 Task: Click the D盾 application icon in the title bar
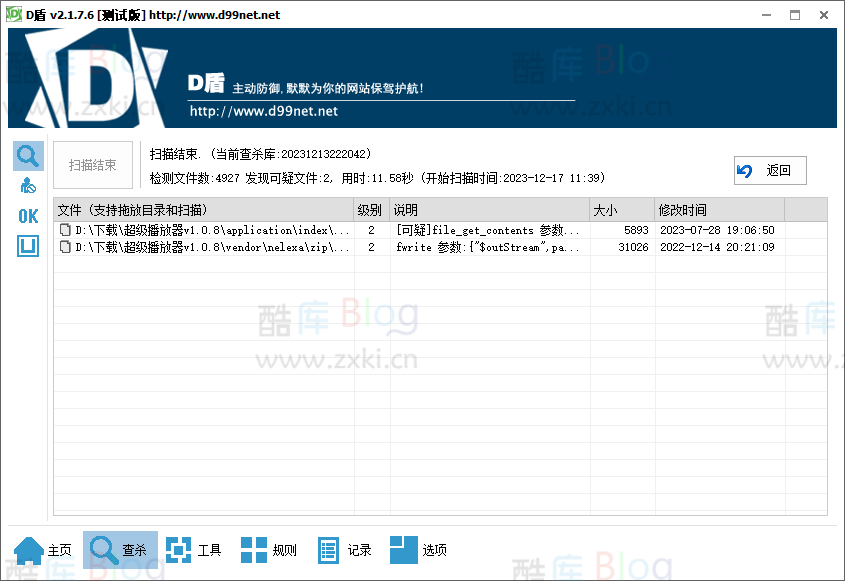tap(15, 13)
